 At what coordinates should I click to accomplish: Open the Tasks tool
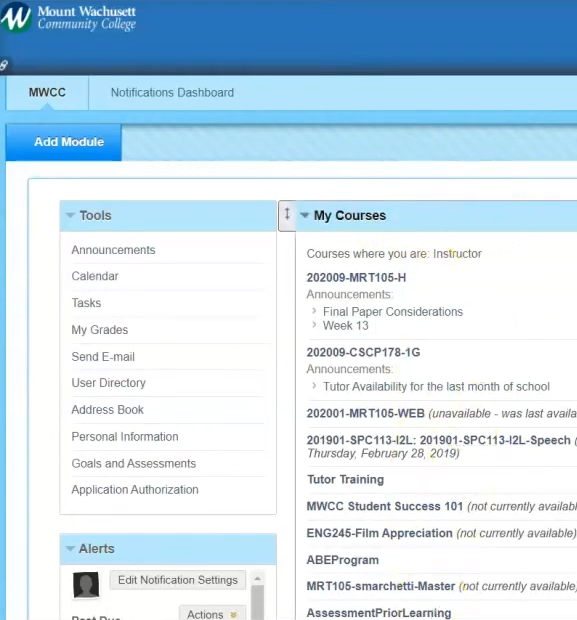86,303
